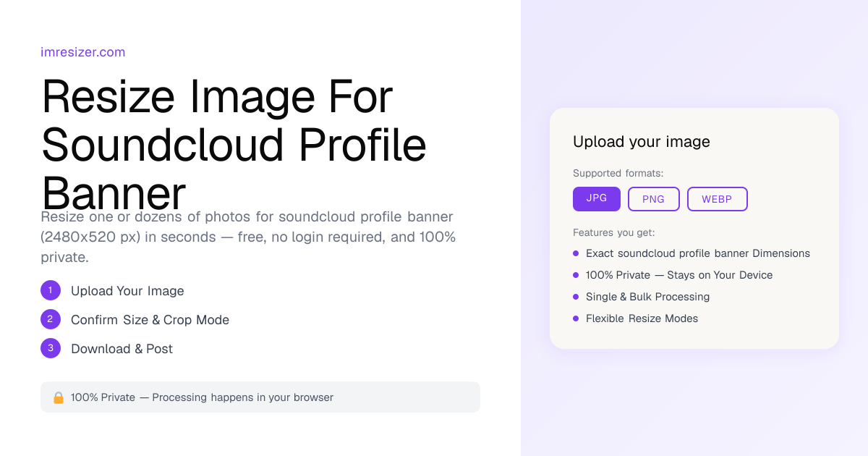Click the 'Upload your image' card heading
The width and height of the screenshot is (868, 456).
point(642,142)
